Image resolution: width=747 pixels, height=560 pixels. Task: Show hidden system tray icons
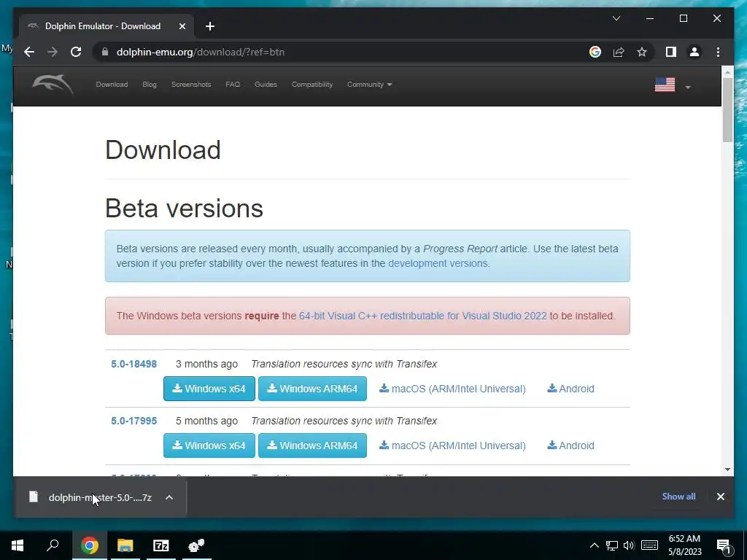tap(594, 545)
